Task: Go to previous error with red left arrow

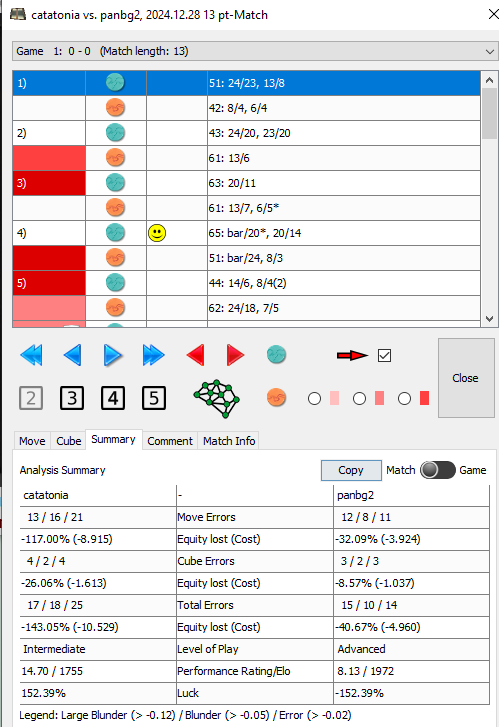Action: (x=196, y=355)
